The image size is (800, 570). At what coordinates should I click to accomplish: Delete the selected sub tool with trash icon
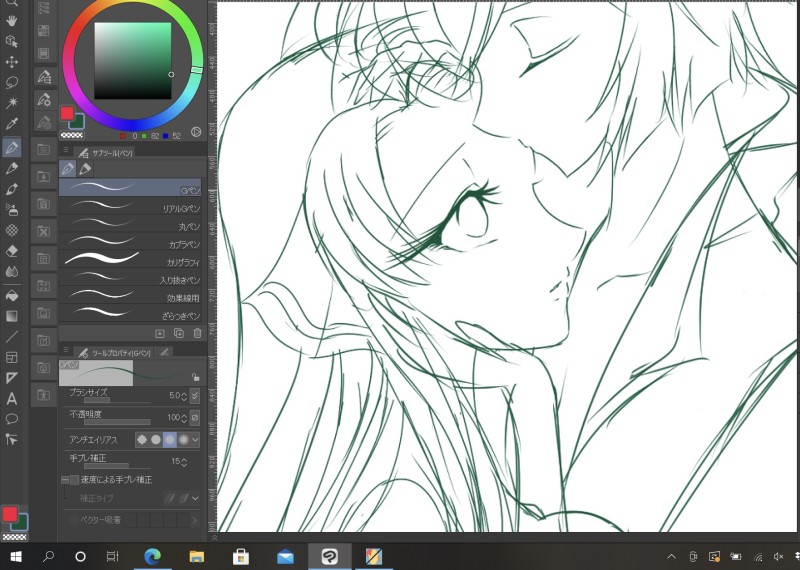click(197, 333)
